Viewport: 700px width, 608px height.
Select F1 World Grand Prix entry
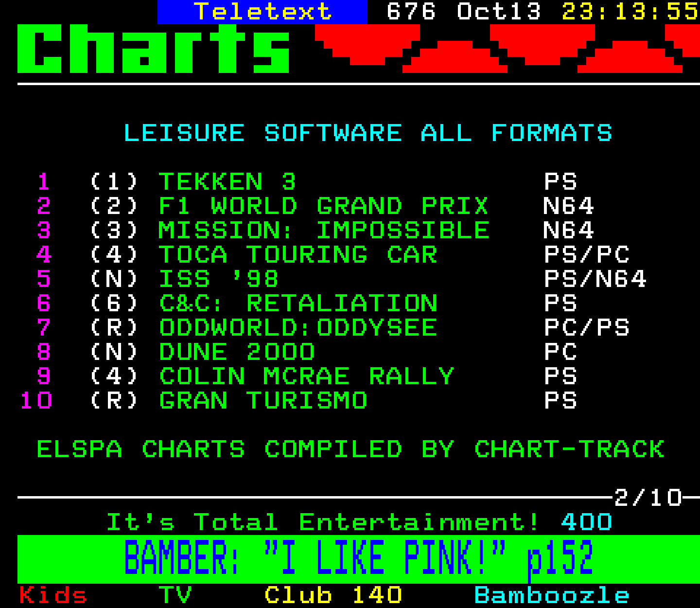323,206
